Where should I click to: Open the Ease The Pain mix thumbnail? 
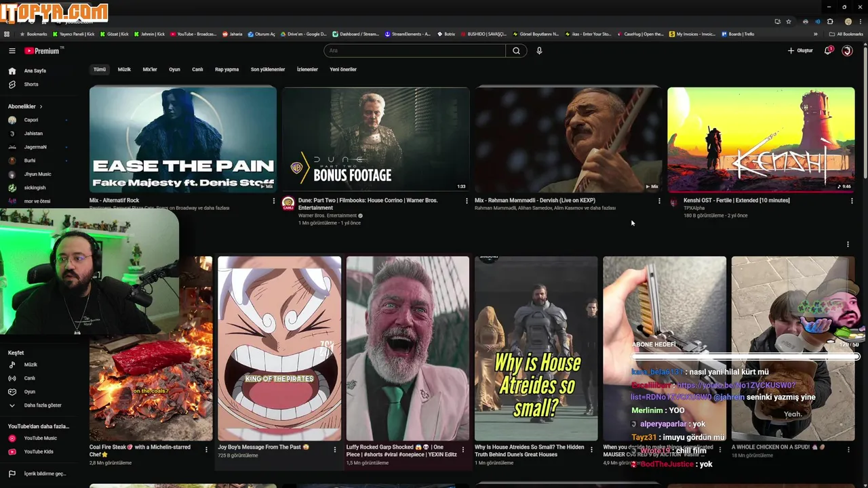pos(183,140)
